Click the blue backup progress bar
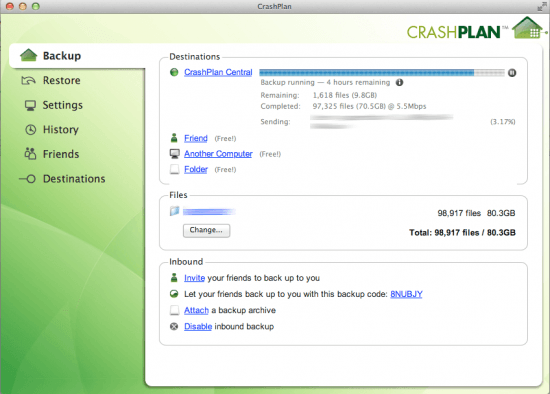Viewport: 550px width, 394px height. [x=382, y=73]
